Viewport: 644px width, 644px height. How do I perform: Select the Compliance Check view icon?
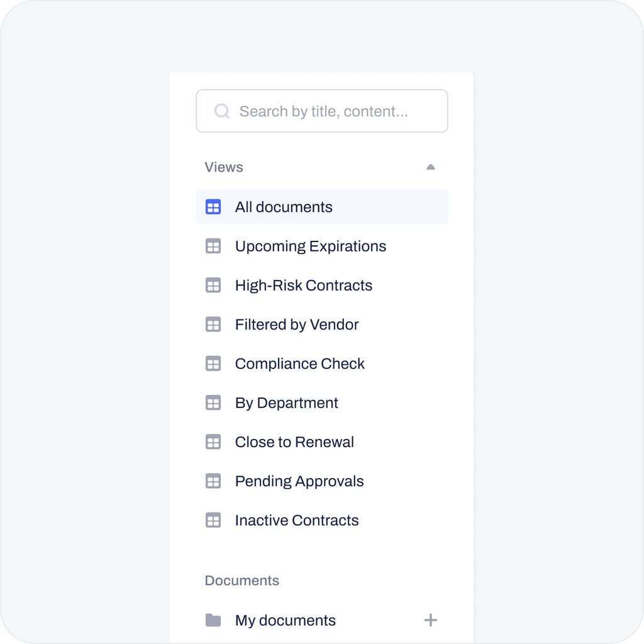point(213,364)
